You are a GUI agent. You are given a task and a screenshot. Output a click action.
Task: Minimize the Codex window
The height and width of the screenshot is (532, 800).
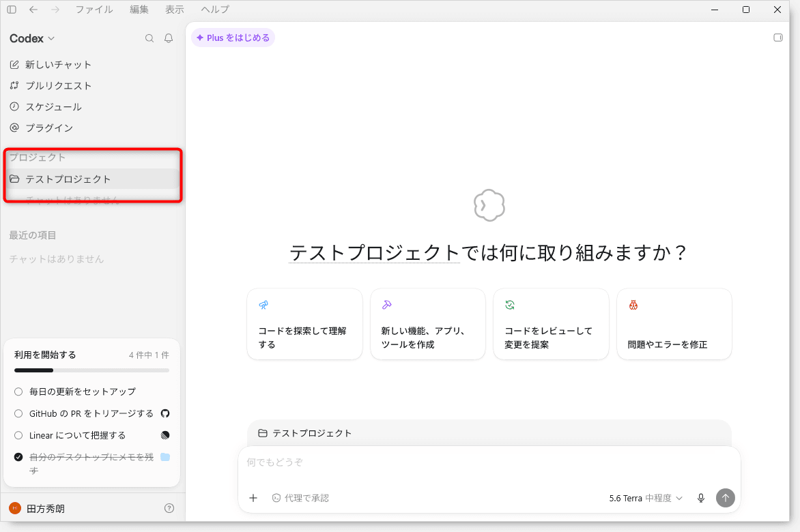(x=715, y=10)
